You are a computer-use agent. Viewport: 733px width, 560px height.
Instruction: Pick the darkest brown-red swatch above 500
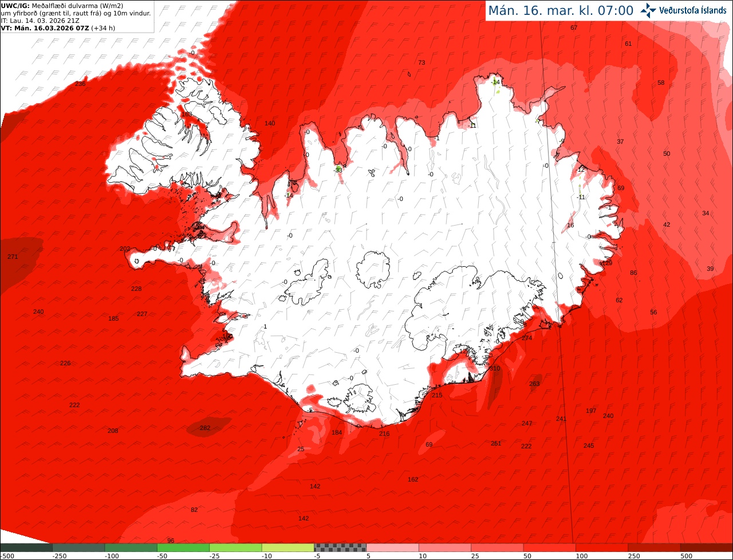707,547
